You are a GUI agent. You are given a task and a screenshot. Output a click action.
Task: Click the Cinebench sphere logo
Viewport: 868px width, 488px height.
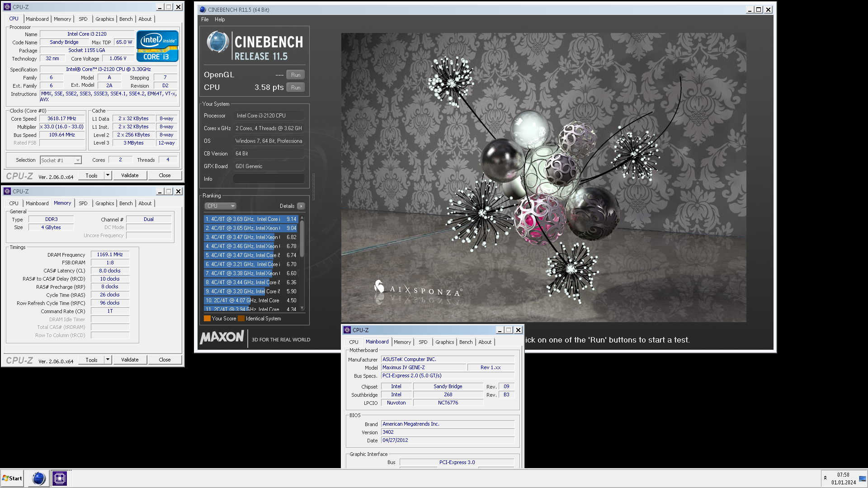click(218, 42)
